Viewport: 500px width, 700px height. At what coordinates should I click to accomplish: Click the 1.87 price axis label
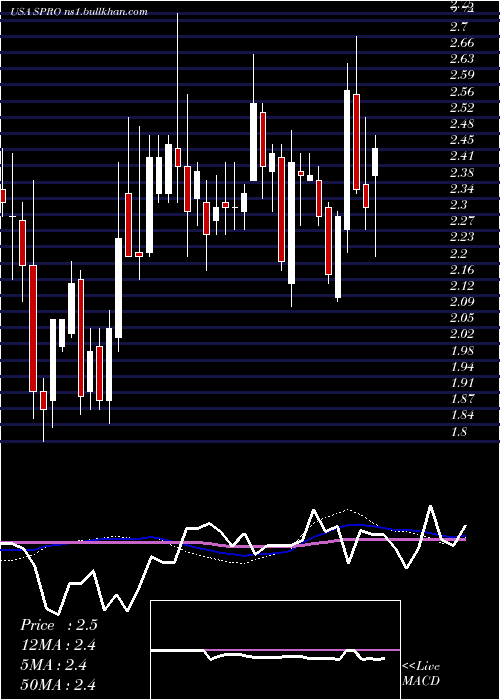(x=462, y=399)
